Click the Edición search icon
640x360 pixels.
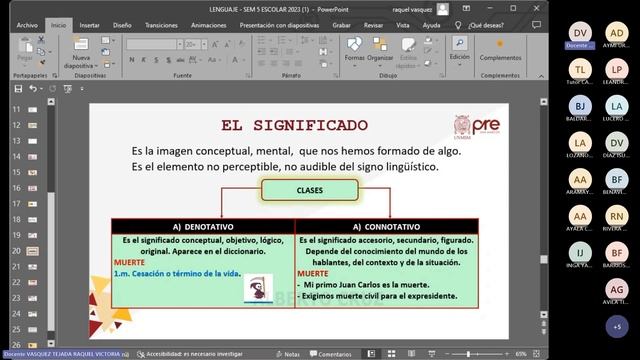point(460,43)
